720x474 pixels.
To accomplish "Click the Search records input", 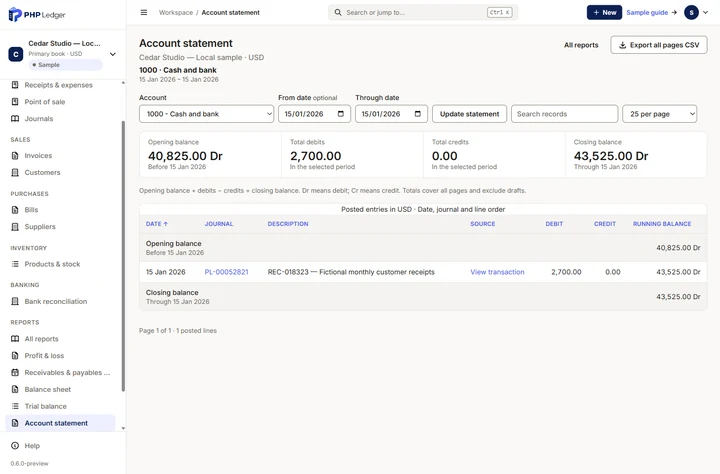I will tap(564, 114).
